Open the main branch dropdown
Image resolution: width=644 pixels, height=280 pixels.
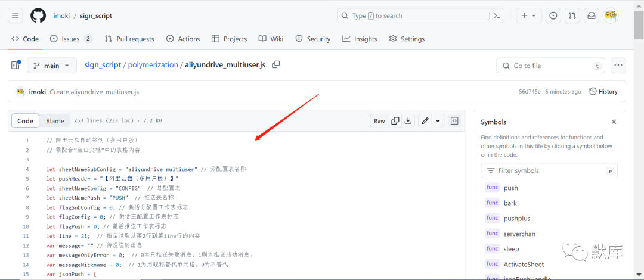pos(52,66)
